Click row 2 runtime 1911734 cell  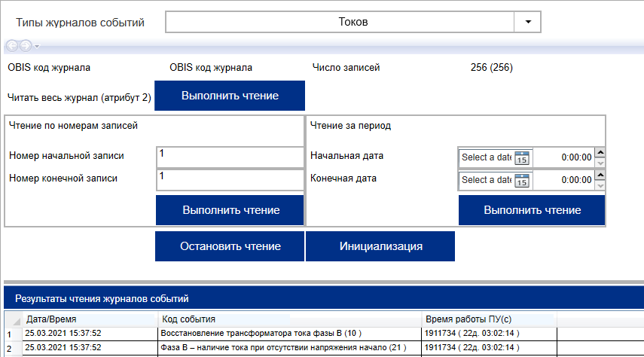tap(490, 348)
